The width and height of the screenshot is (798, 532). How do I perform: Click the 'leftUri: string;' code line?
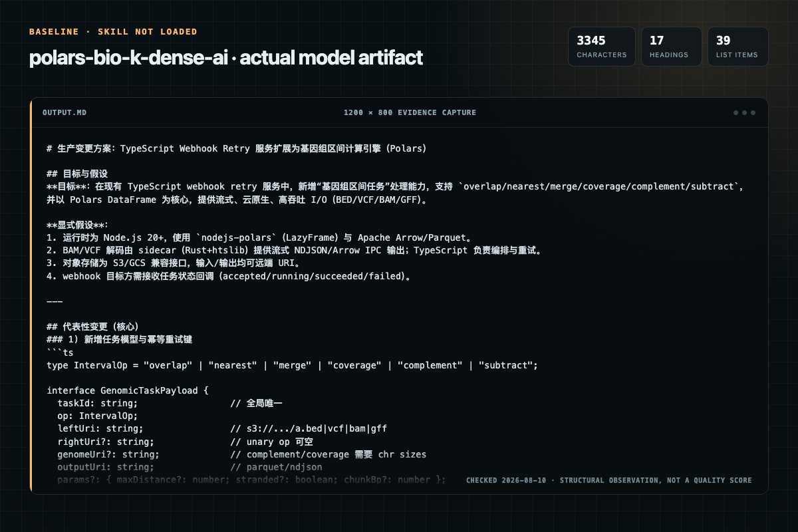tap(222, 428)
